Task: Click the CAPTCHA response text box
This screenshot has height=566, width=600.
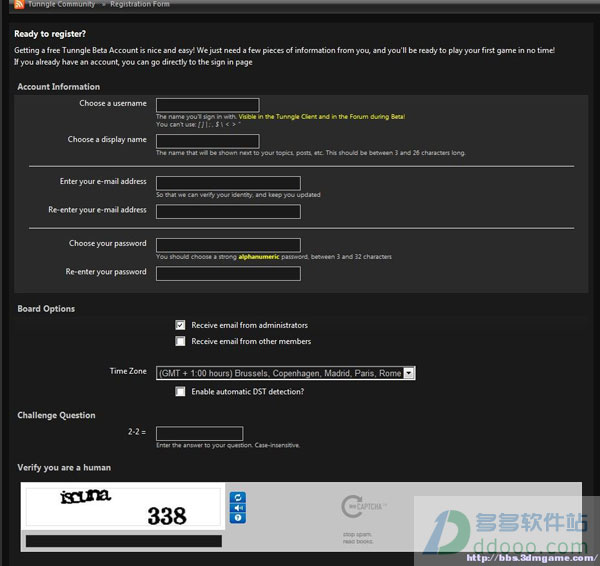Action: tap(124, 541)
